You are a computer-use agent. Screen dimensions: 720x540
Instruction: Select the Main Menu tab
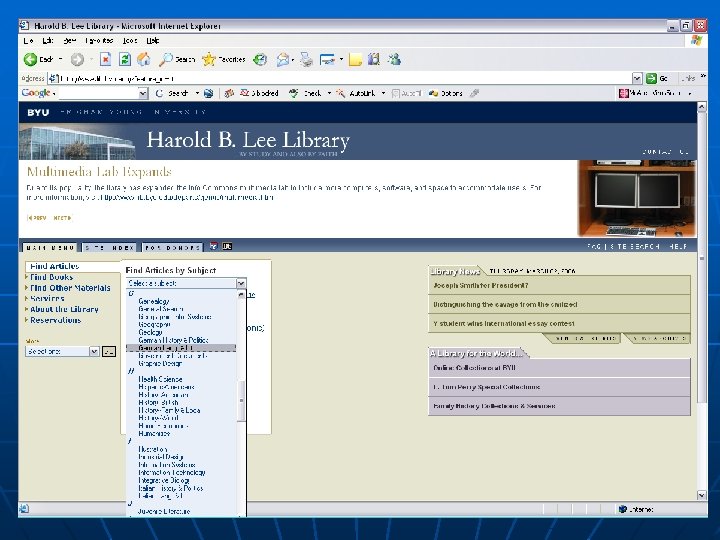coord(50,248)
